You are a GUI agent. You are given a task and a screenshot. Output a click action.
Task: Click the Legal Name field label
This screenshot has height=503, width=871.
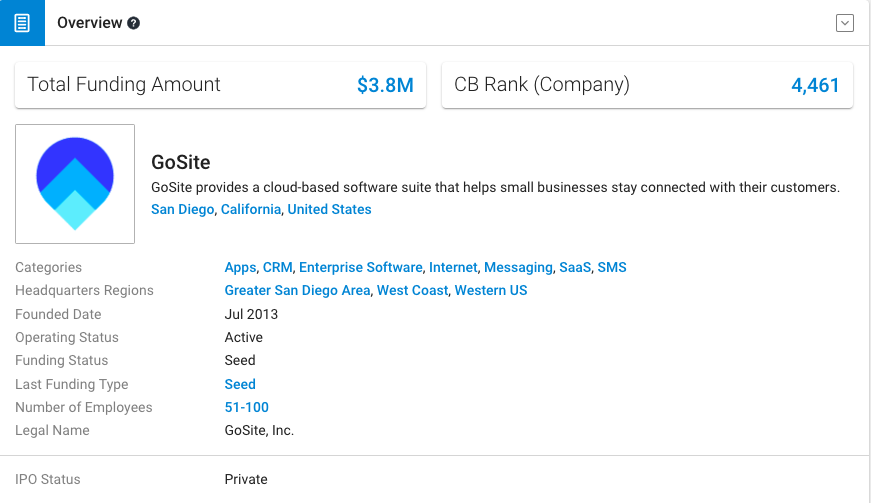click(x=52, y=430)
